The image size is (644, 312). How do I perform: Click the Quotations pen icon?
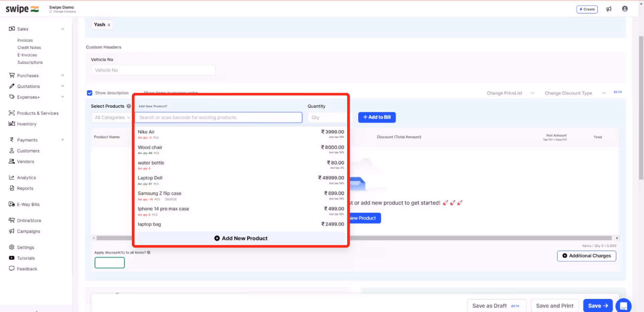point(12,86)
